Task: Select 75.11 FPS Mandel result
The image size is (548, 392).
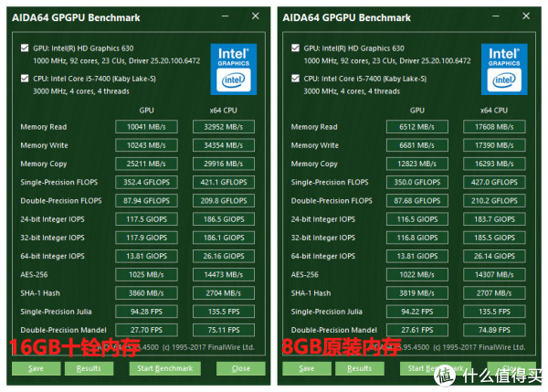Action: click(x=224, y=330)
